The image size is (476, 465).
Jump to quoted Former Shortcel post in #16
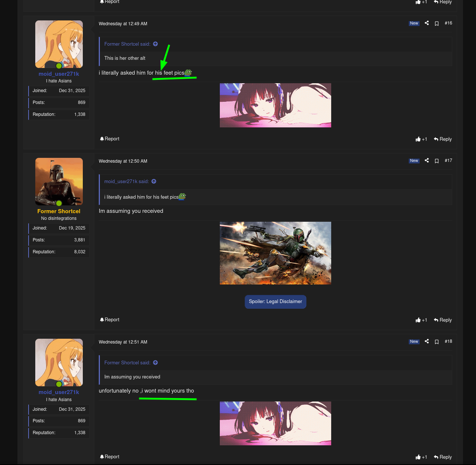[x=155, y=44]
